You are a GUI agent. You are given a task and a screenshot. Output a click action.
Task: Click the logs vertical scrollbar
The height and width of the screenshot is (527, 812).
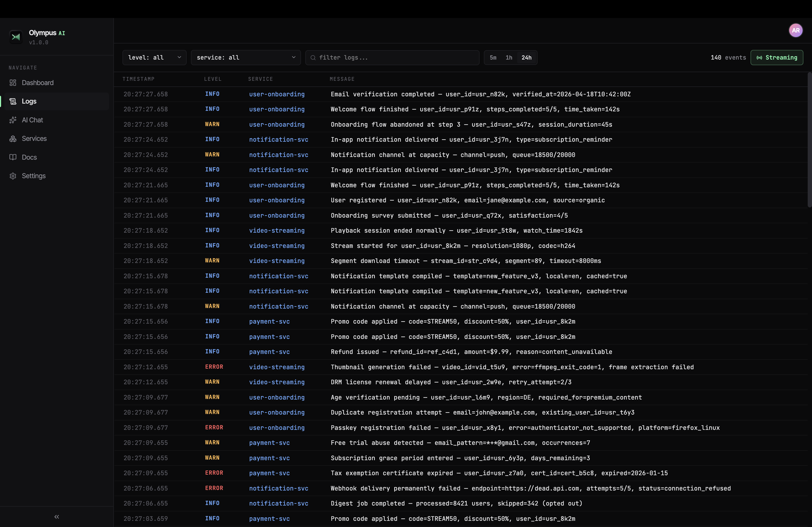809,140
